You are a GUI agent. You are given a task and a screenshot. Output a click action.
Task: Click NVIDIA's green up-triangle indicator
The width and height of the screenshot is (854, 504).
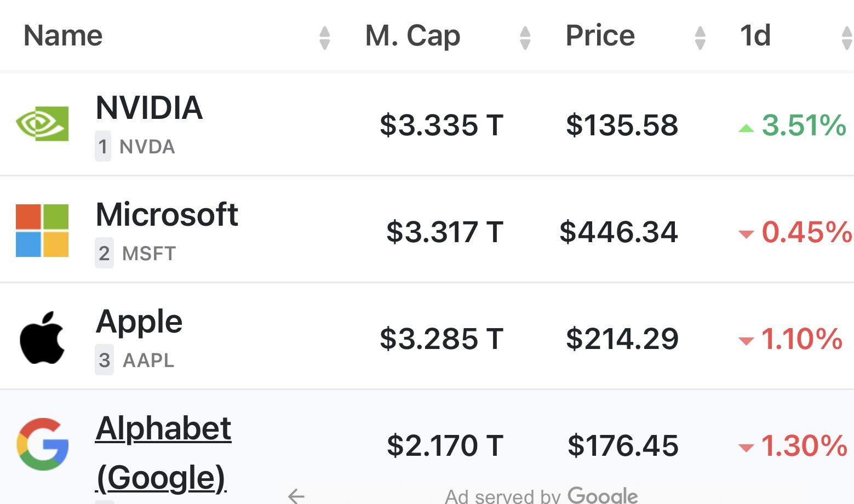(746, 128)
